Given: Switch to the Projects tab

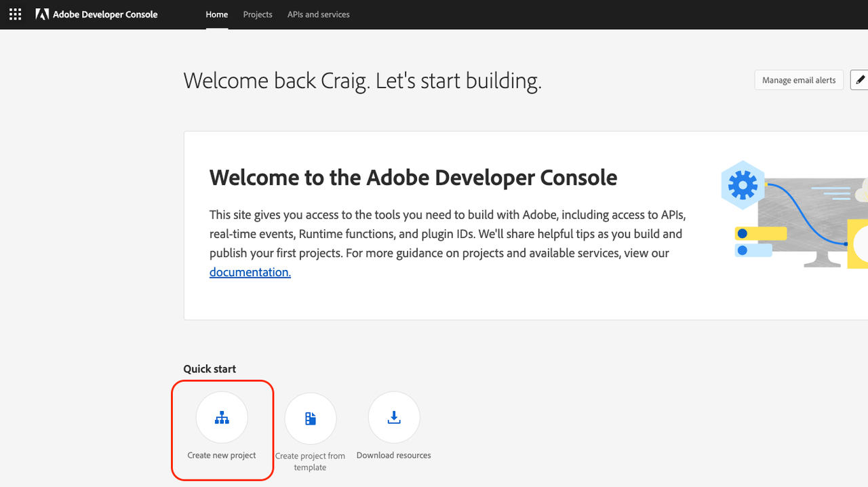Looking at the screenshot, I should pos(258,14).
